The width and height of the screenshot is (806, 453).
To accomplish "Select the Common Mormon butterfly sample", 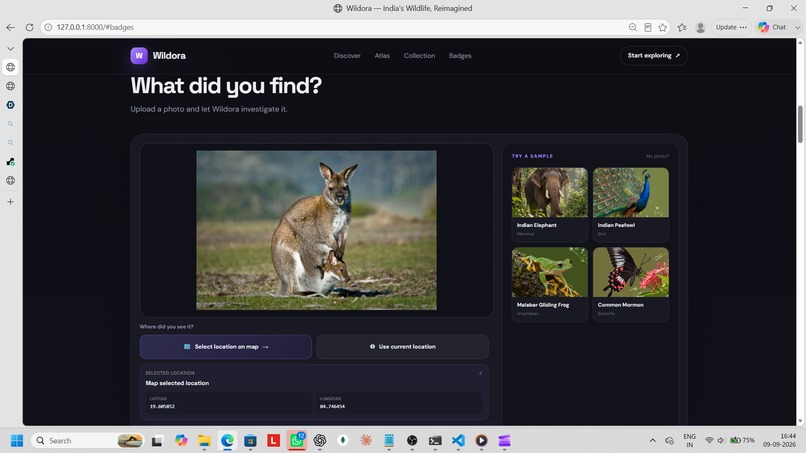I will 631,284.
